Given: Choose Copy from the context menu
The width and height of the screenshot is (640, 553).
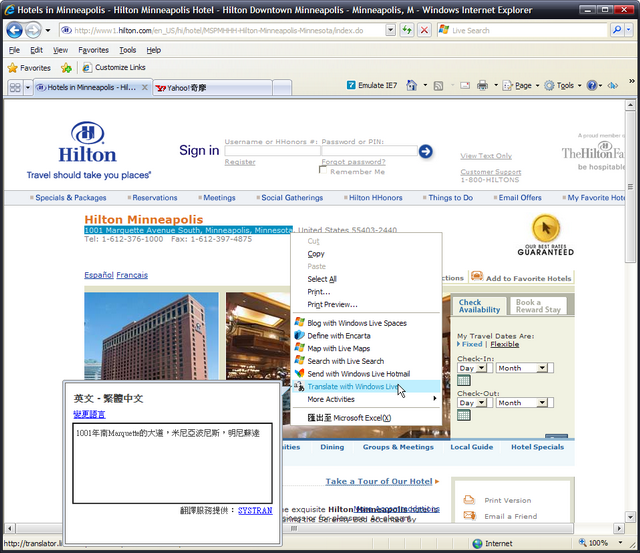Looking at the screenshot, I should point(366,254).
